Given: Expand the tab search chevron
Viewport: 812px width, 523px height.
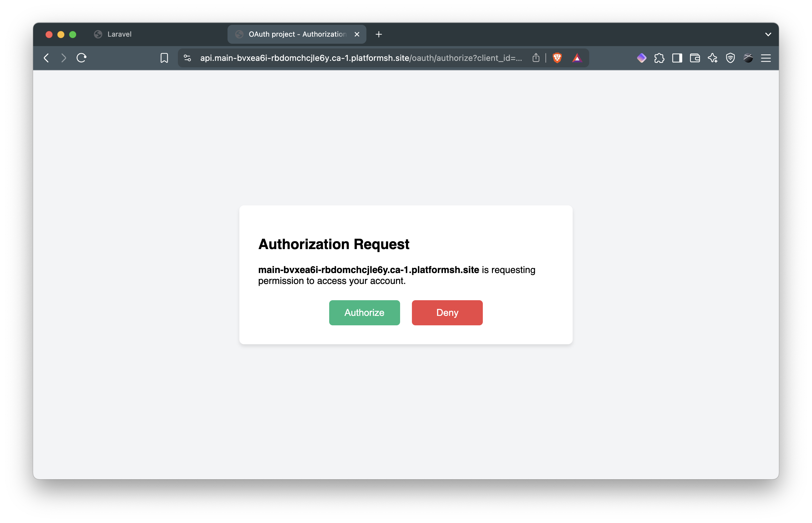Looking at the screenshot, I should pyautogui.click(x=768, y=34).
